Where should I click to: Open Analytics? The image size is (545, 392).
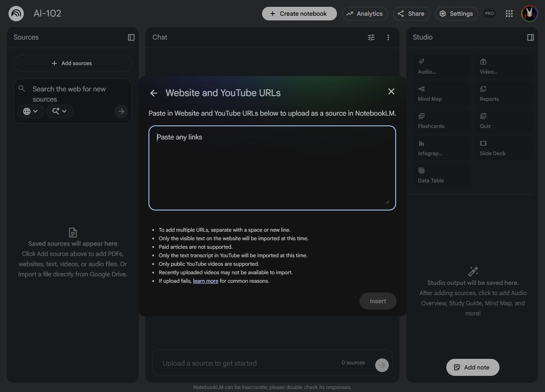pyautogui.click(x=365, y=14)
